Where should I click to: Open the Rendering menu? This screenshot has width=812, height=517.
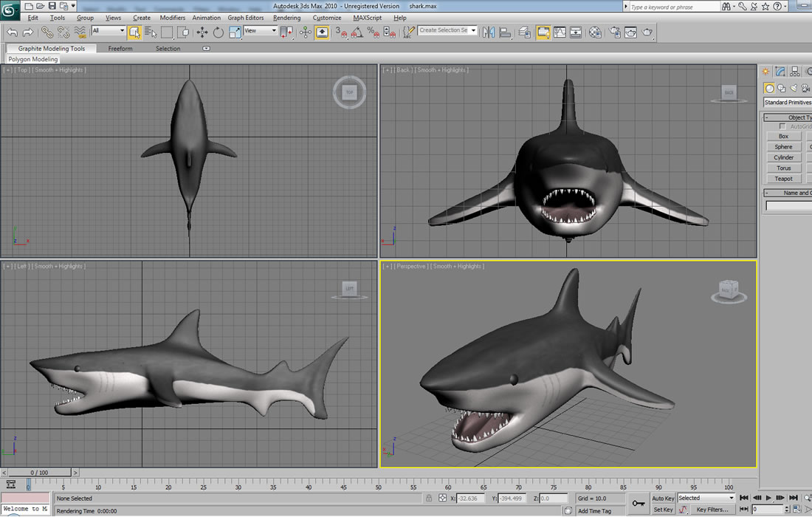286,18
